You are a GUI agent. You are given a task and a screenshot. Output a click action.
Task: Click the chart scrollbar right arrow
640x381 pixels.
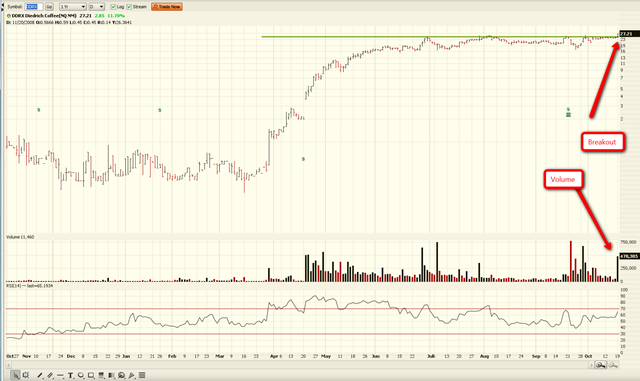click(591, 365)
